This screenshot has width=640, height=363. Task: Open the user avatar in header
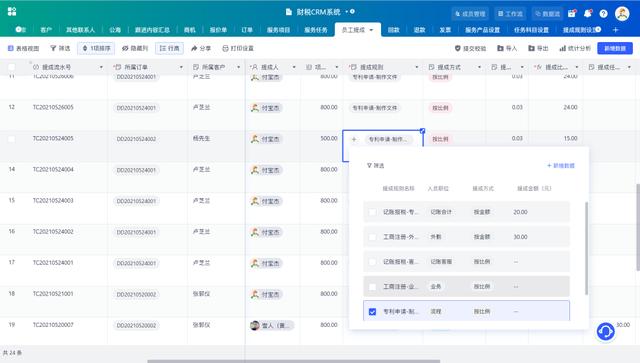tap(622, 13)
